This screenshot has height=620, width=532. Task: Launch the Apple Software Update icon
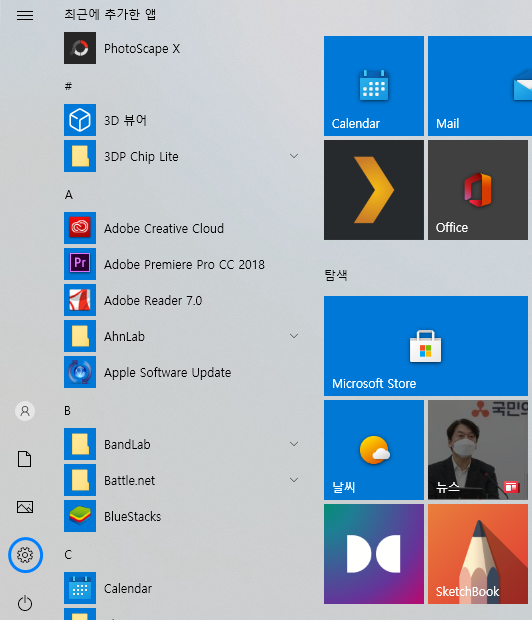(80, 372)
